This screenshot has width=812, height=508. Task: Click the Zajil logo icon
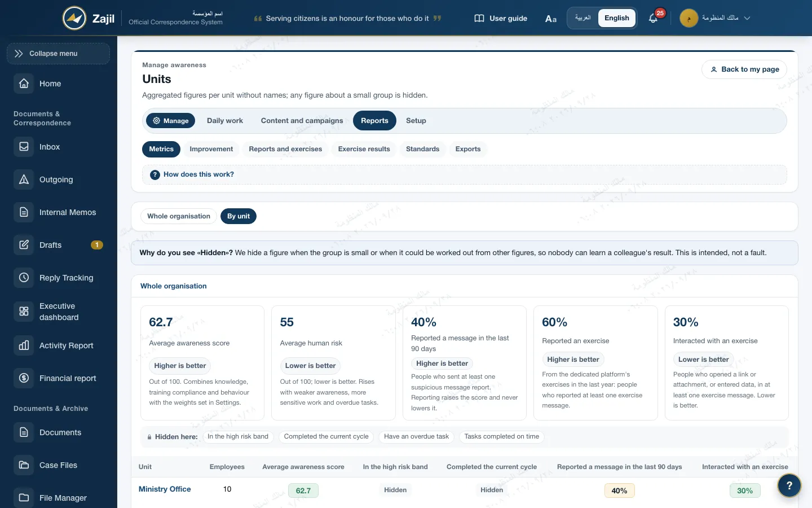click(x=74, y=18)
